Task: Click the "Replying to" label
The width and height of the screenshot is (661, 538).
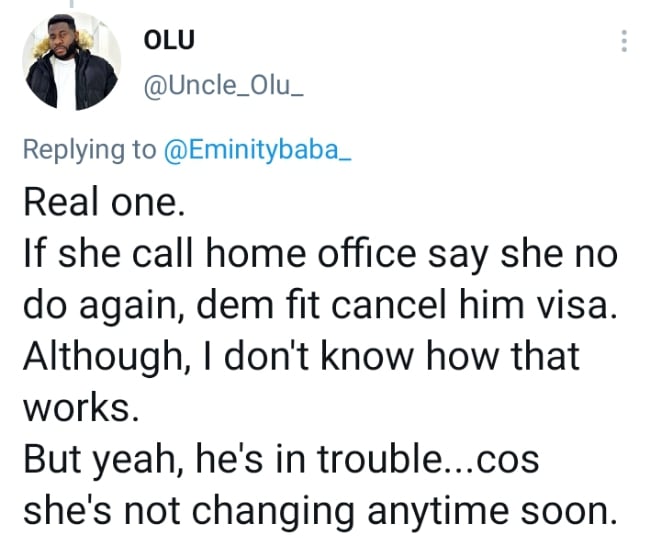Action: tap(88, 149)
